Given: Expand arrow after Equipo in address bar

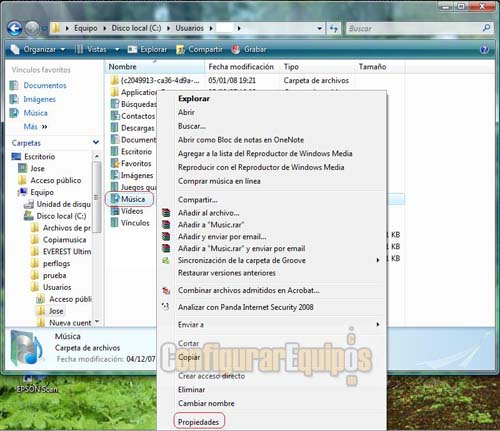Looking at the screenshot, I should 104,28.
